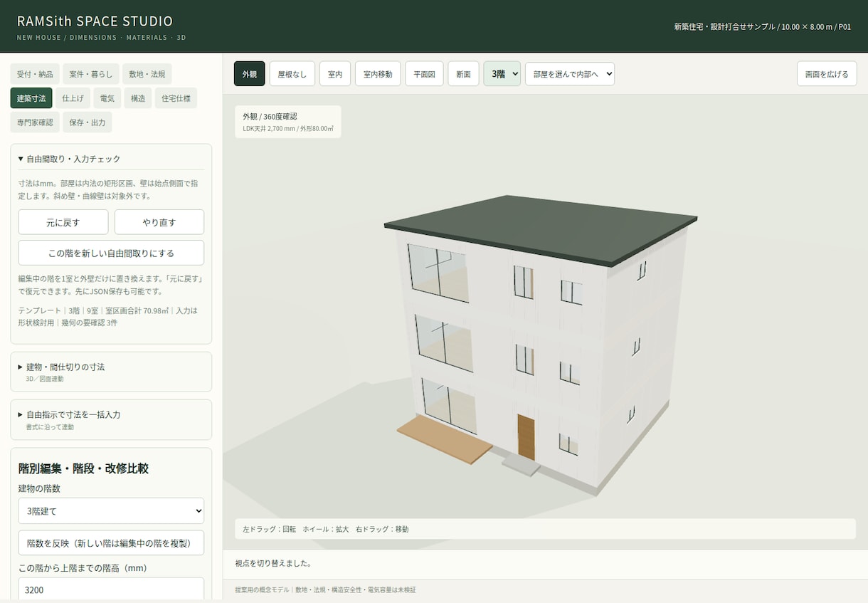Open the 敷地・法規 tab
Image resolution: width=868 pixels, height=603 pixels.
tap(147, 74)
